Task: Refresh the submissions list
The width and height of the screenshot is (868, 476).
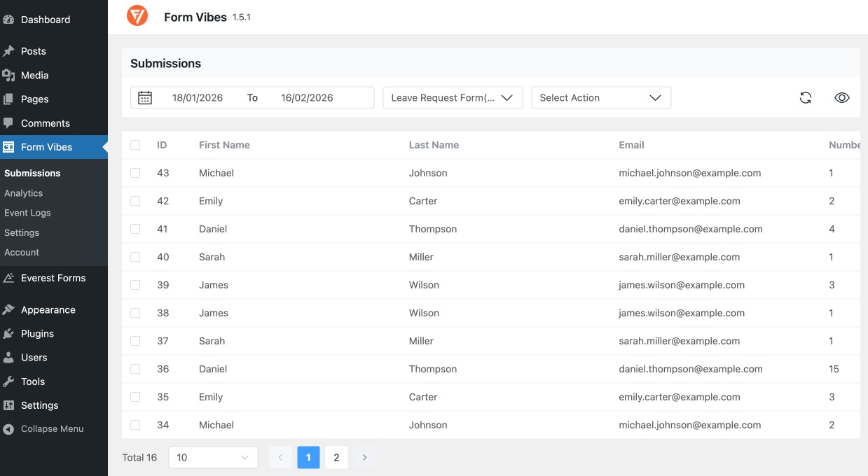Action: coord(806,97)
